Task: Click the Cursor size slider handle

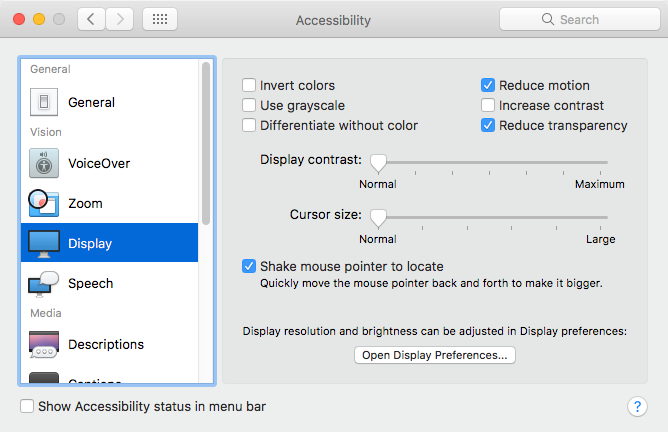Action: (x=378, y=217)
